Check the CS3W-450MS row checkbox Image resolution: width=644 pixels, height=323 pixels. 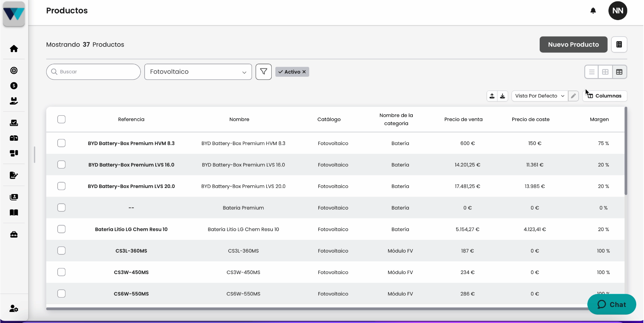(x=61, y=272)
